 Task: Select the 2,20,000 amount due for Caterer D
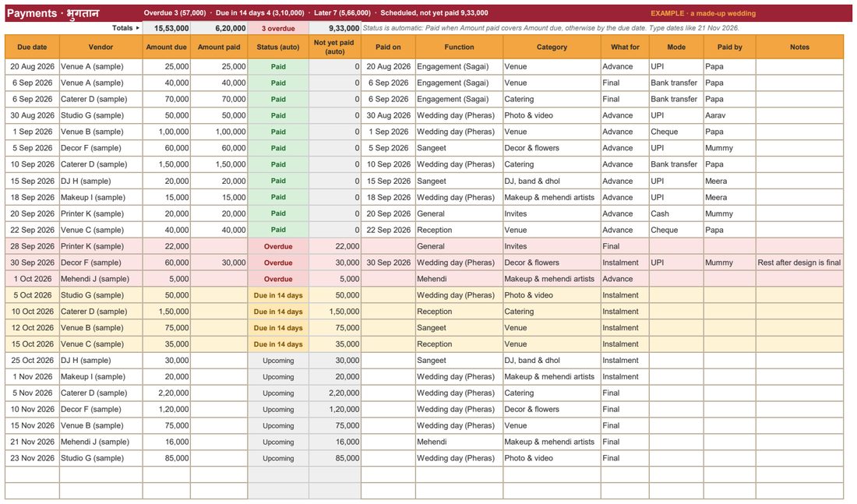pyautogui.click(x=167, y=393)
